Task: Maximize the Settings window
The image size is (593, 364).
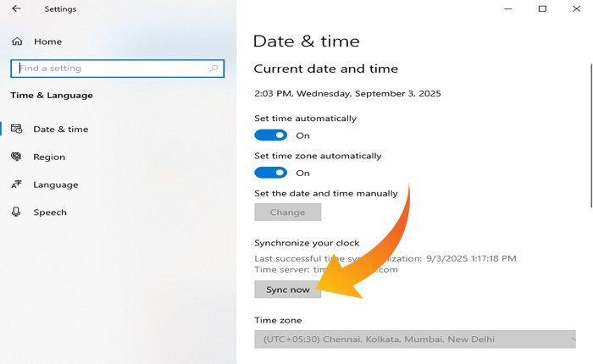Action: pyautogui.click(x=542, y=8)
